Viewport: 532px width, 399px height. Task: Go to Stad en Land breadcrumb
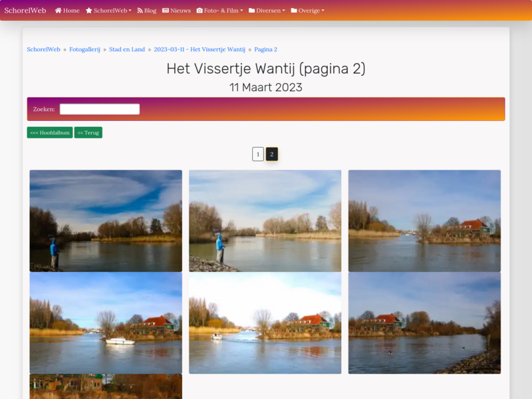(127, 49)
